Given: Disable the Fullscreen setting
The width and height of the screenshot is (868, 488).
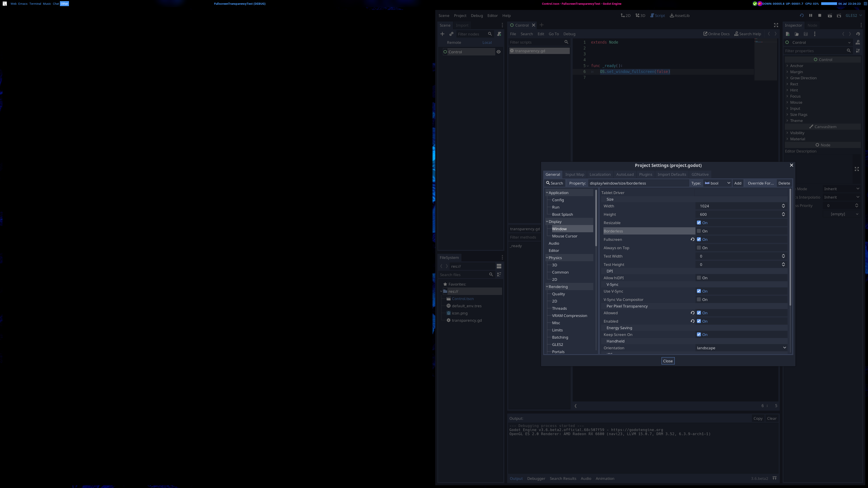Looking at the screenshot, I should coord(699,239).
